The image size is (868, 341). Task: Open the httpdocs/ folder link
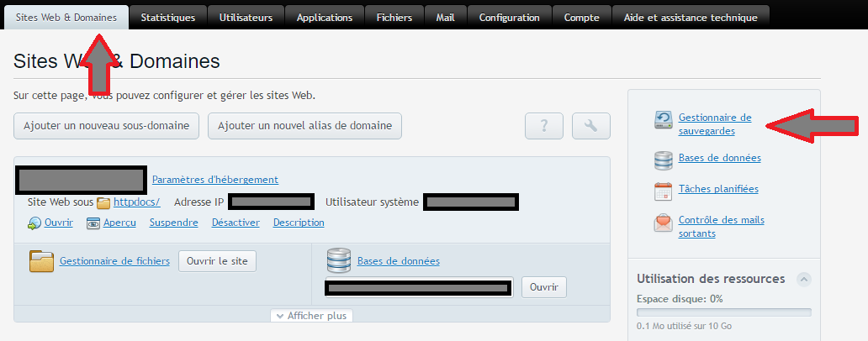point(136,202)
